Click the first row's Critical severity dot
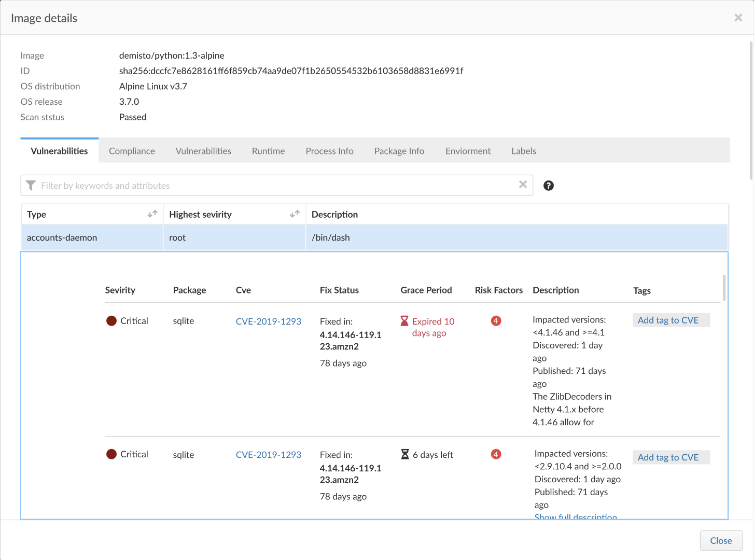 [x=111, y=321]
